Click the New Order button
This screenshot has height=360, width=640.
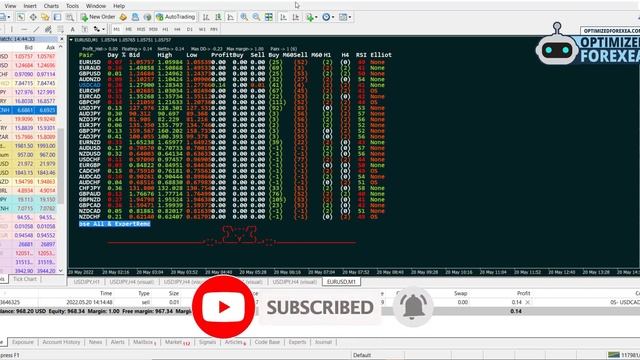point(98,17)
